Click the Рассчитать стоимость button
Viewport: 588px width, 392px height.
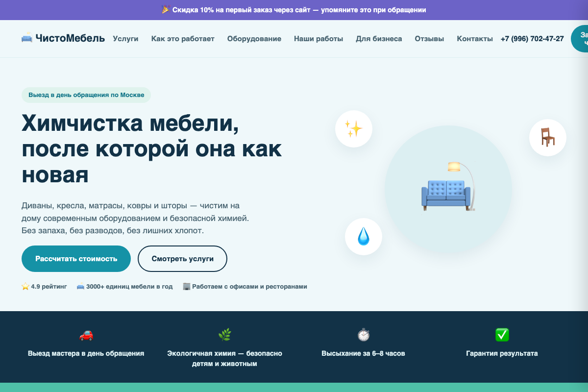pyautogui.click(x=76, y=259)
